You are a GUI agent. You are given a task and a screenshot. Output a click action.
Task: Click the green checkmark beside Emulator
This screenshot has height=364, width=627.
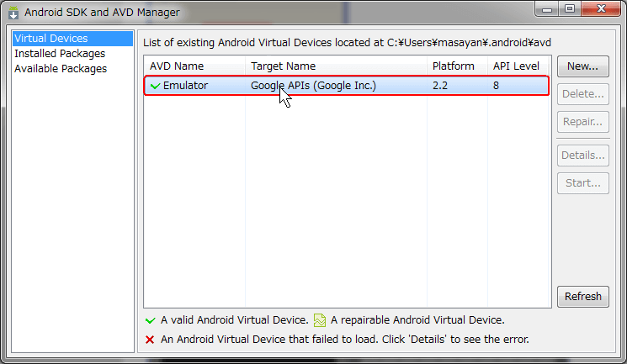(x=155, y=86)
